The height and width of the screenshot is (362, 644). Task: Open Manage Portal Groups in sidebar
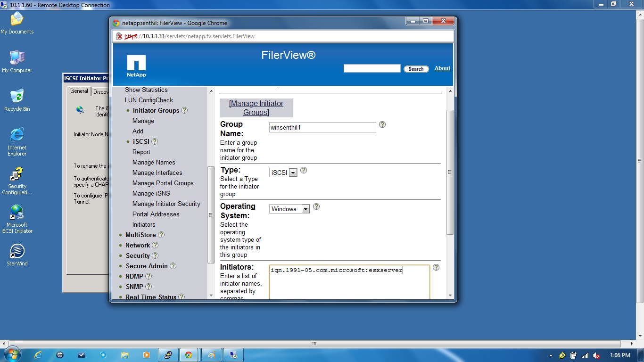pyautogui.click(x=163, y=183)
